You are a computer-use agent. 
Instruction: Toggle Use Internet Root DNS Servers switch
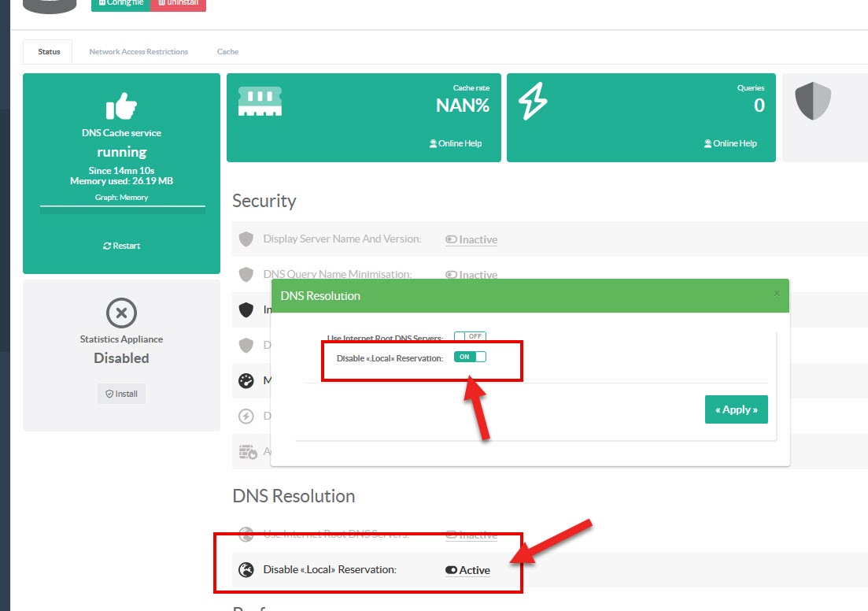(x=470, y=337)
